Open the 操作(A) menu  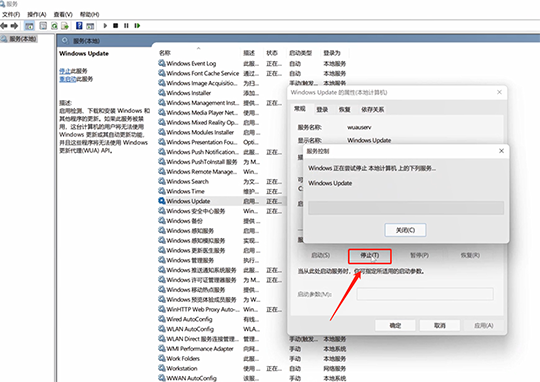coord(37,14)
